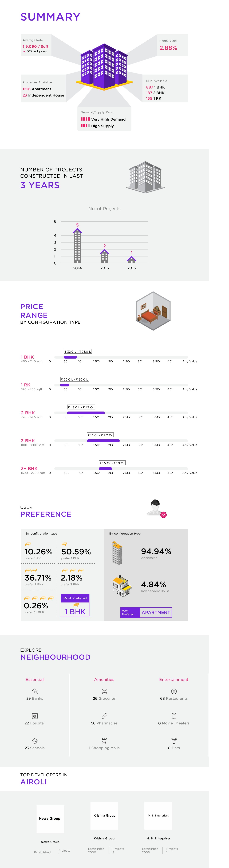
Task: Click the 1226 Apartment properties link
Action: point(37,89)
